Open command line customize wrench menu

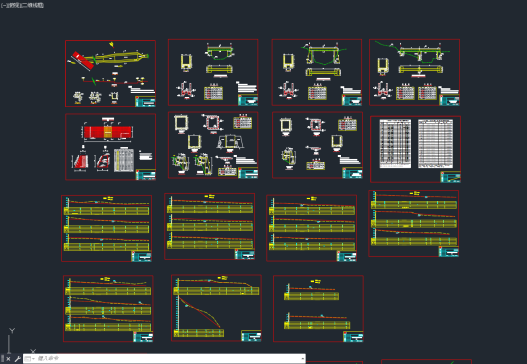[17, 359]
